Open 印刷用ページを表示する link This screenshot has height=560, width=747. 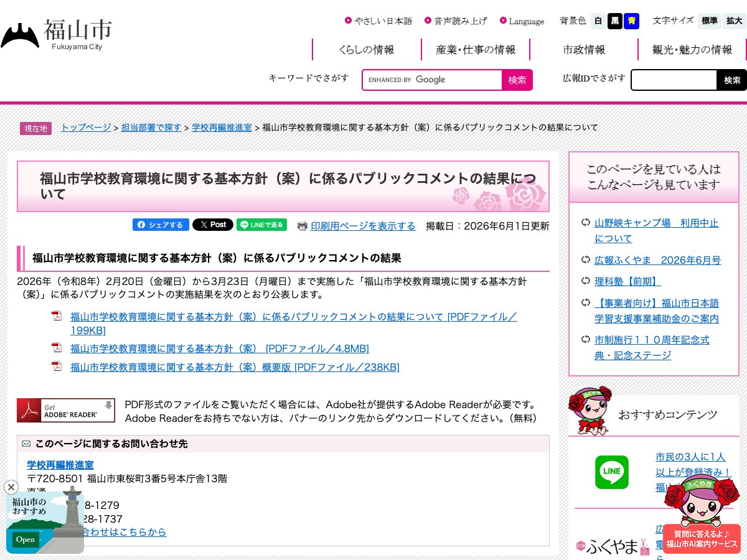point(363,226)
